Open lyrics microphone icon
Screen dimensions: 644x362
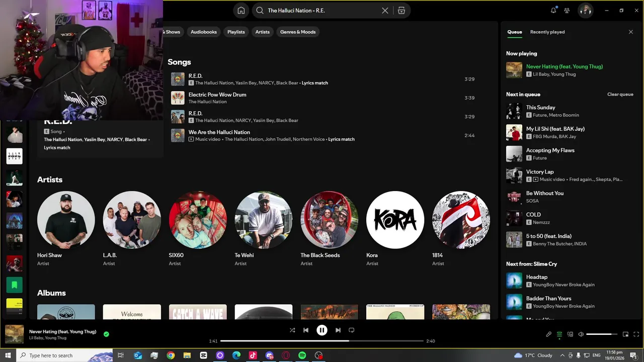click(x=549, y=334)
